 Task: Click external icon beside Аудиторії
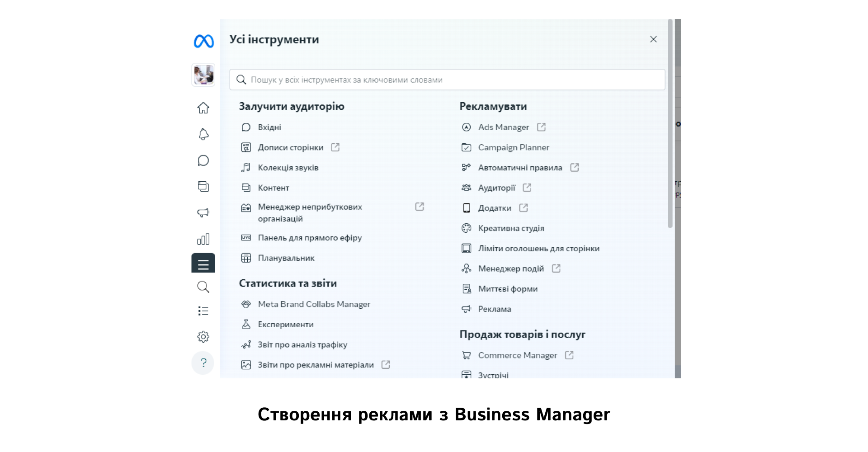(527, 188)
